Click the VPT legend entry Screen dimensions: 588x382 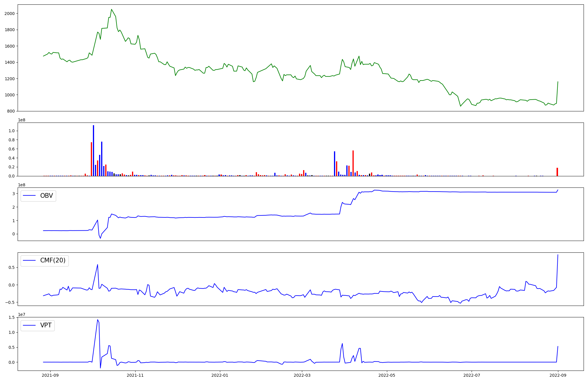[x=46, y=325]
